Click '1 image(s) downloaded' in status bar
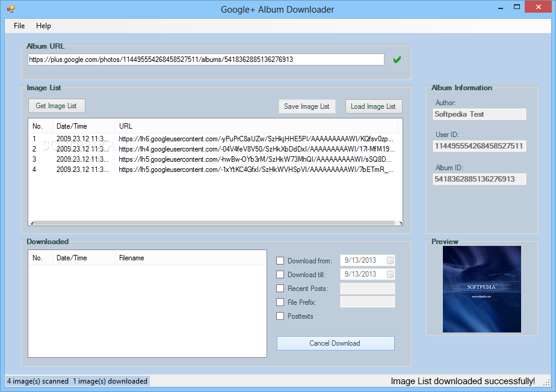Viewport: 556px width, 392px height. click(110, 381)
